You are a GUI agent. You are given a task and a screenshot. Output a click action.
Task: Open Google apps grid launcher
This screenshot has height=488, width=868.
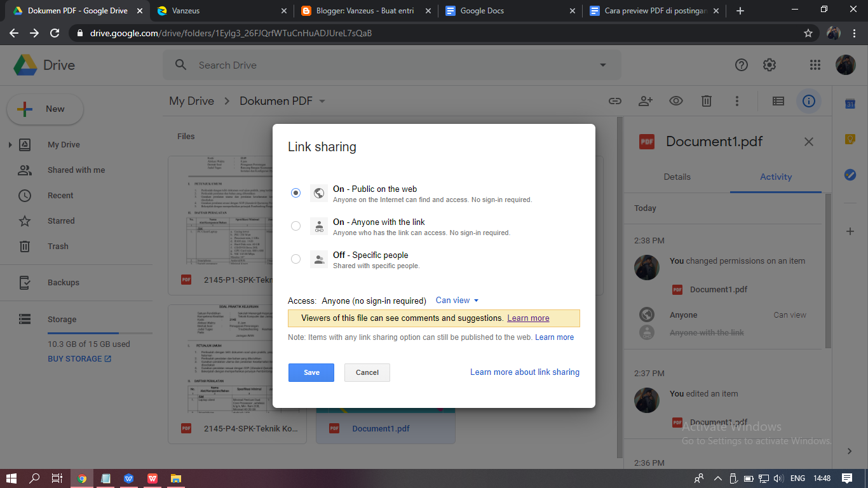click(x=814, y=64)
